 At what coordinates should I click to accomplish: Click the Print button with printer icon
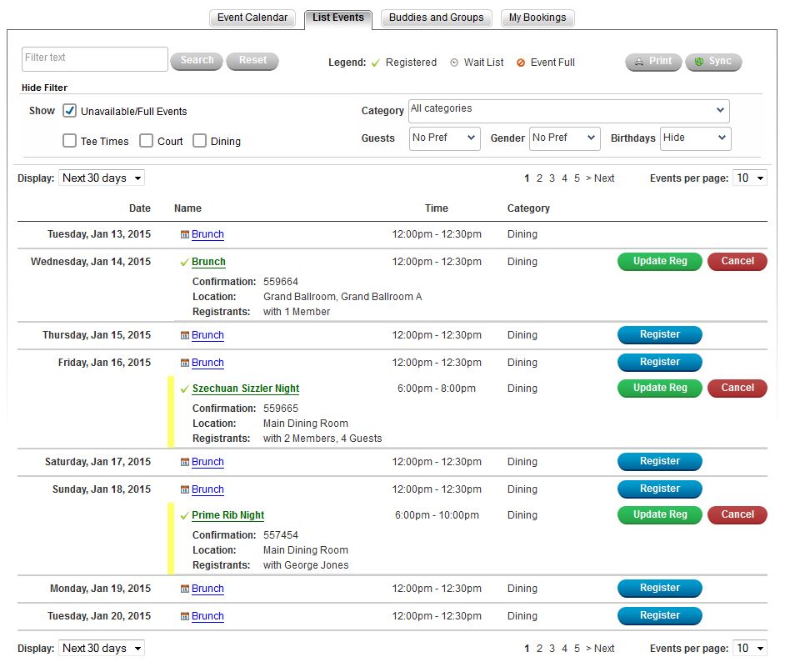click(x=653, y=62)
